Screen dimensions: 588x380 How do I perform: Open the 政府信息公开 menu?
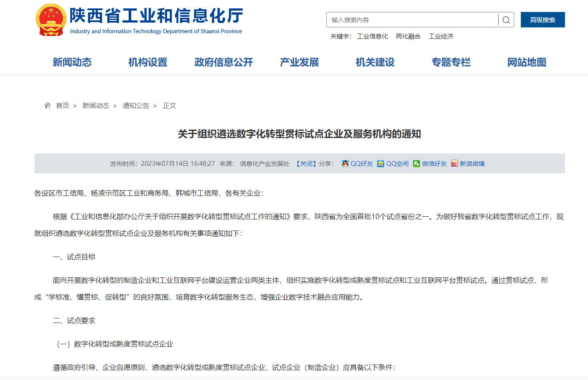224,62
